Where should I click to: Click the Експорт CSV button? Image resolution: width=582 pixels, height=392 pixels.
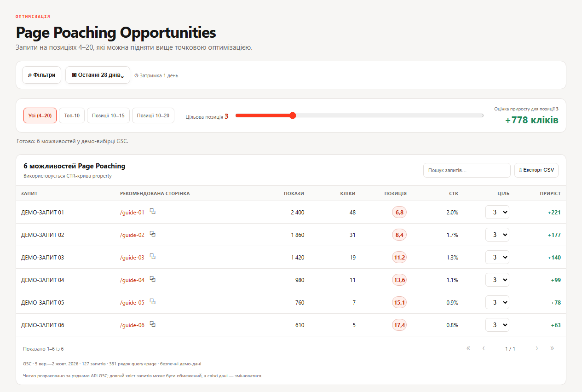(x=536, y=170)
